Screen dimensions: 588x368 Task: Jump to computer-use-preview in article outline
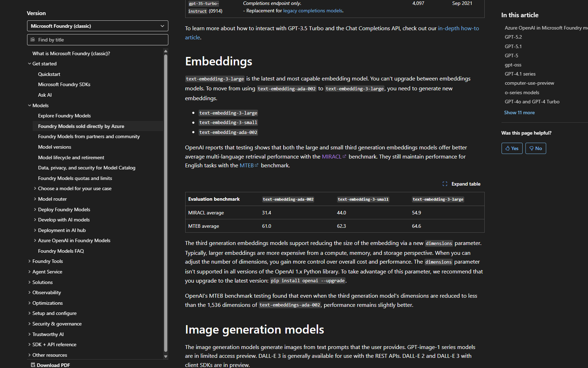coord(529,83)
